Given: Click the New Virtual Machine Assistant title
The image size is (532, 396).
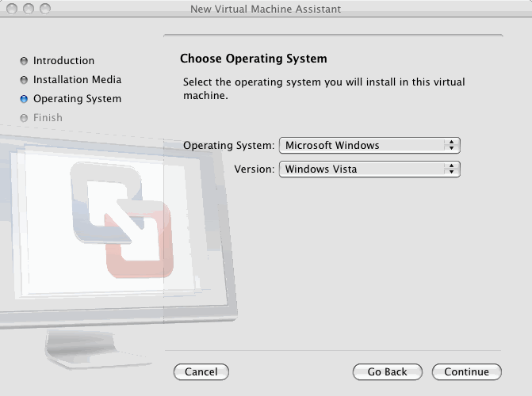Looking at the screenshot, I should 266,9.
